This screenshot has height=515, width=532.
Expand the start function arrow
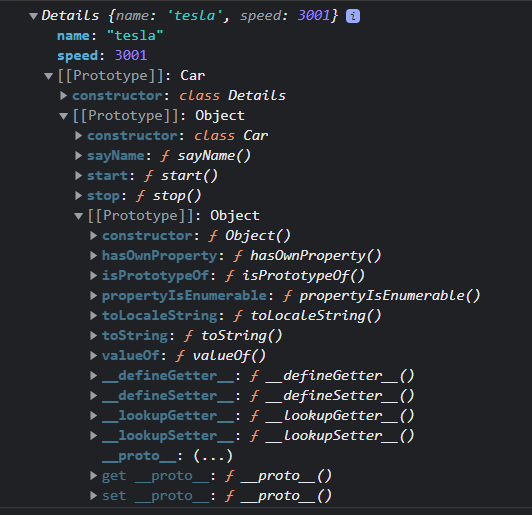(78, 176)
